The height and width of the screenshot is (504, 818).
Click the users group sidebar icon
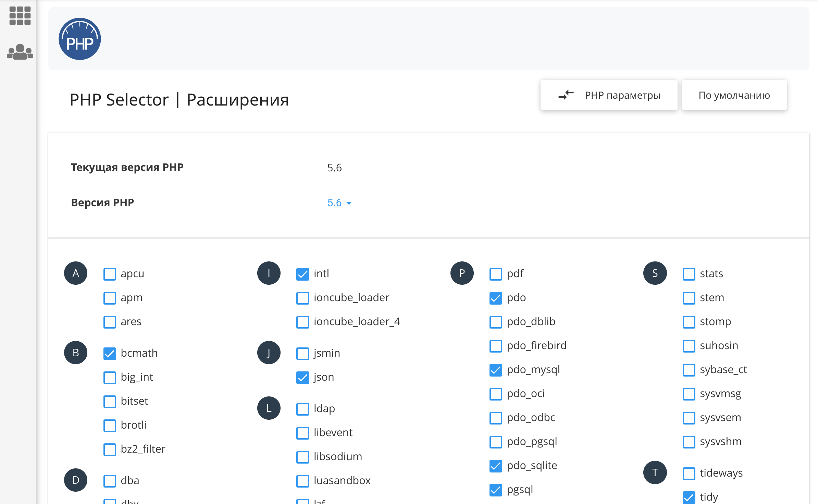coord(20,52)
